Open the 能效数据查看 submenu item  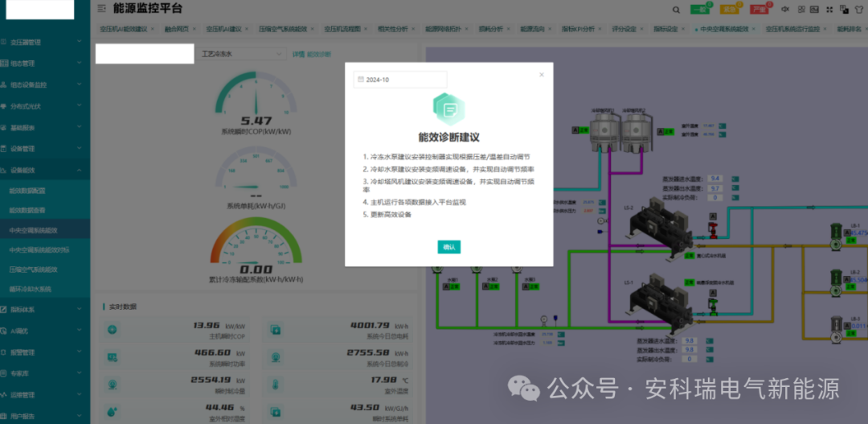[x=45, y=210]
